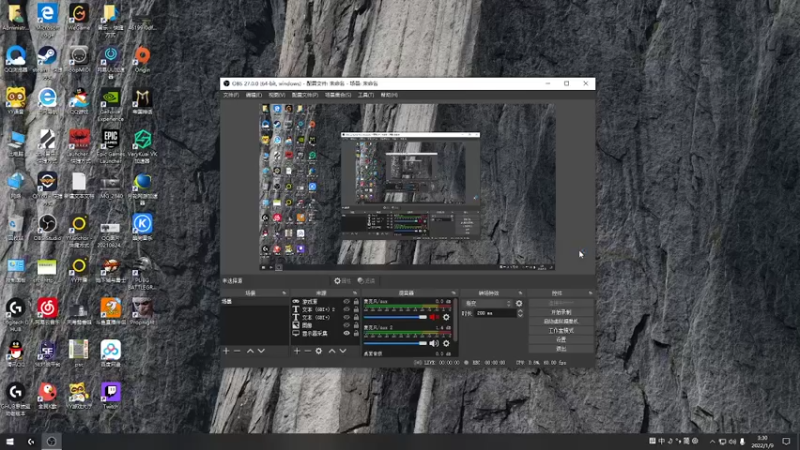Toggle the lock on the 显示器采集 source
Screen dimensions: 800x450
click(x=356, y=333)
